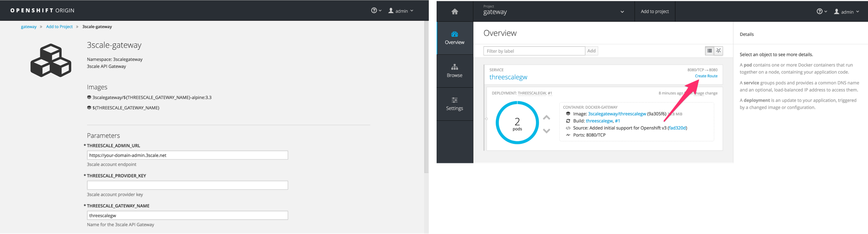Image resolution: width=868 pixels, height=234 pixels.
Task: Click the Add to project button
Action: pyautogui.click(x=654, y=11)
